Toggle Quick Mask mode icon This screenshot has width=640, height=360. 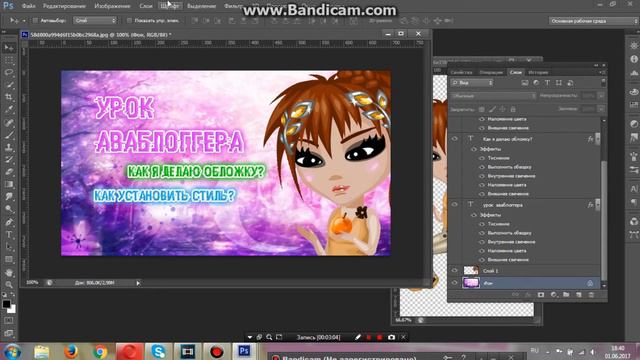[9, 321]
